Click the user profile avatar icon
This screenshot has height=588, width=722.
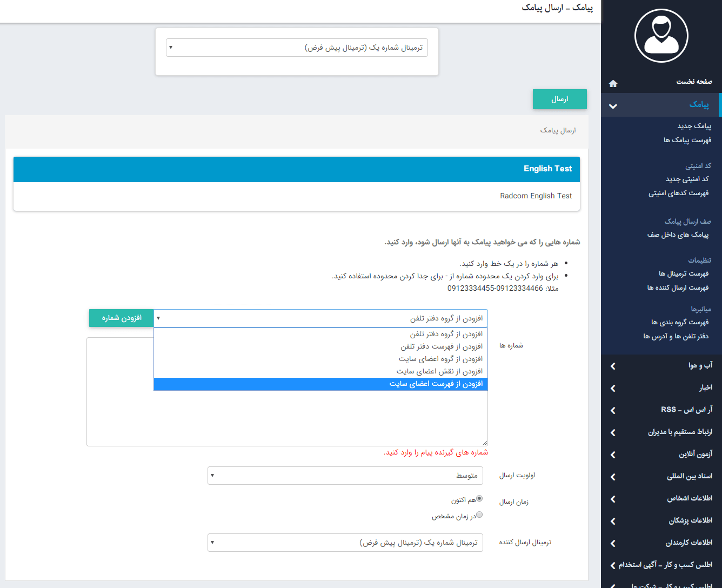[661, 36]
